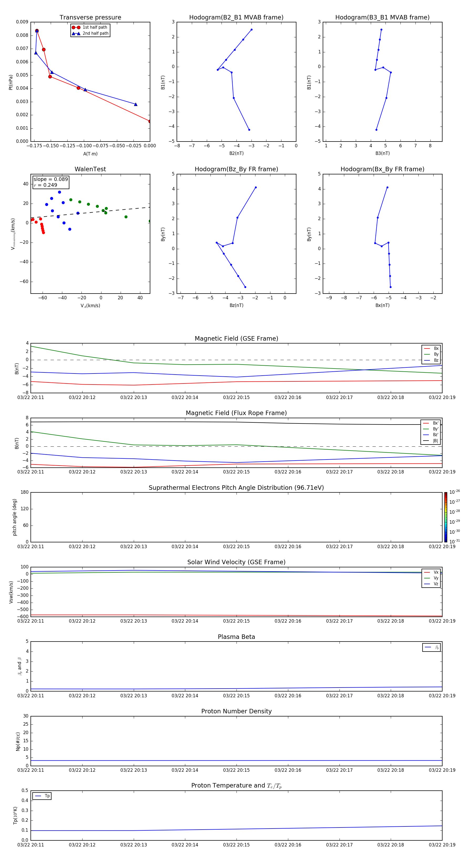The image size is (473, 868).
Task: Click the pitch angle colorbar gradient
Action: pyautogui.click(x=446, y=517)
